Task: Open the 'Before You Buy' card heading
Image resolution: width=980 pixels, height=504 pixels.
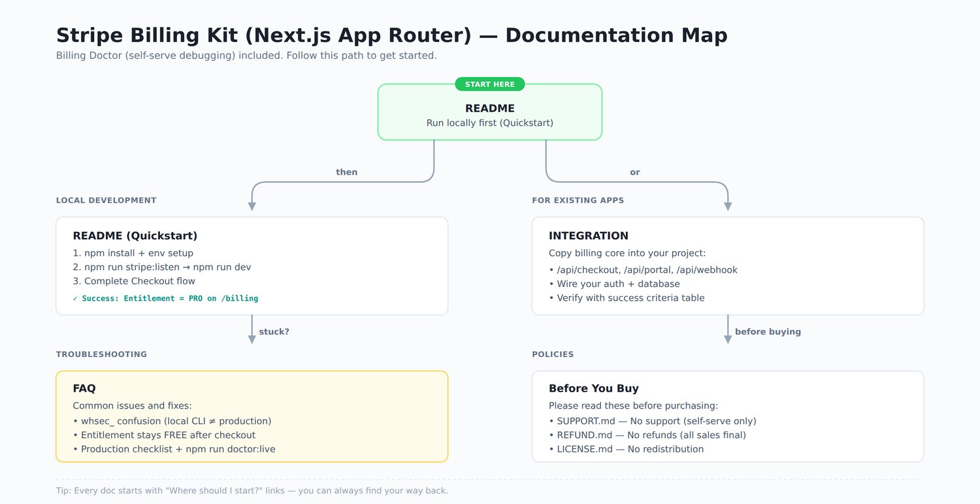Action: (594, 388)
